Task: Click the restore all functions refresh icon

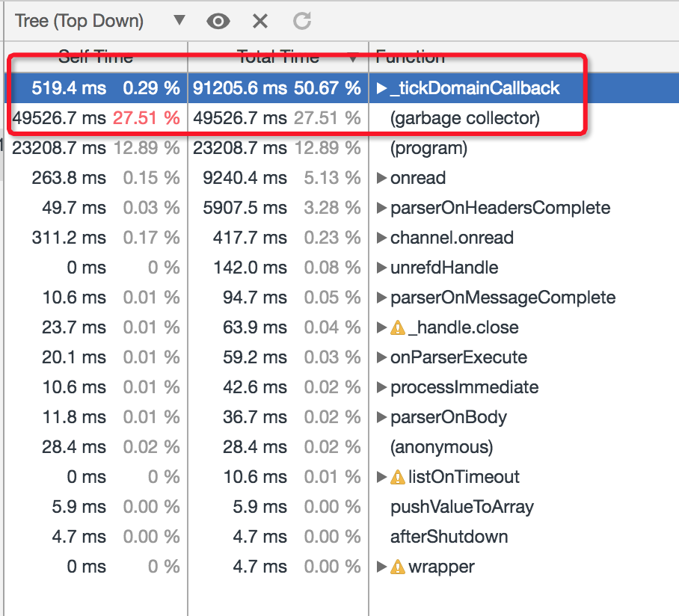Action: (x=301, y=21)
